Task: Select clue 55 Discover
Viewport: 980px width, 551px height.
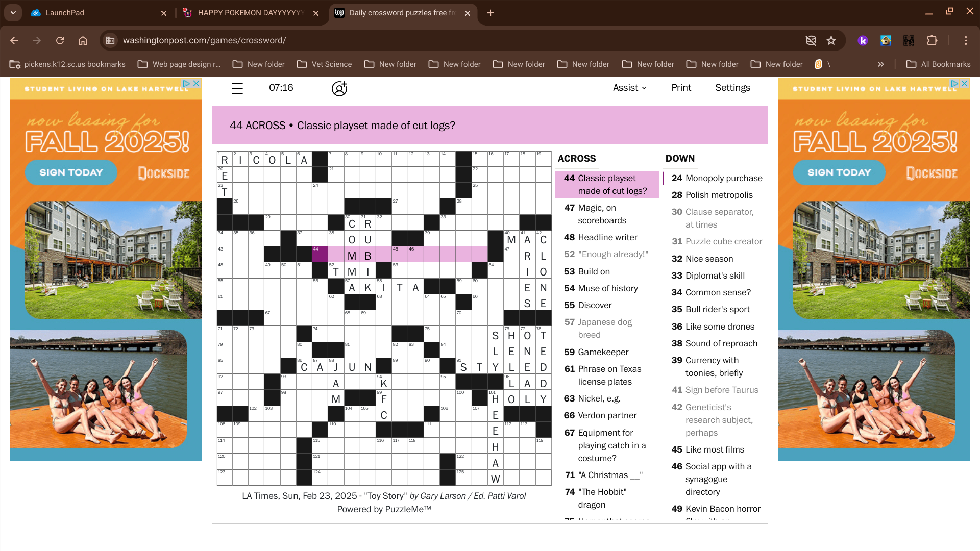Action: tap(607, 305)
